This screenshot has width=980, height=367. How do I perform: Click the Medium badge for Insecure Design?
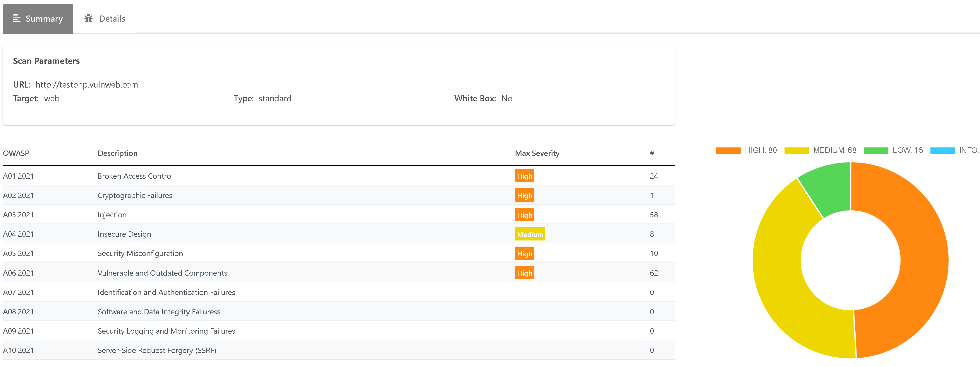point(530,234)
